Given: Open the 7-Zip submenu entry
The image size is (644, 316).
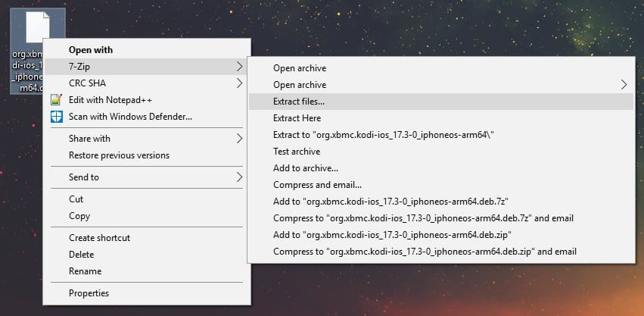Looking at the screenshot, I should coord(145,66).
